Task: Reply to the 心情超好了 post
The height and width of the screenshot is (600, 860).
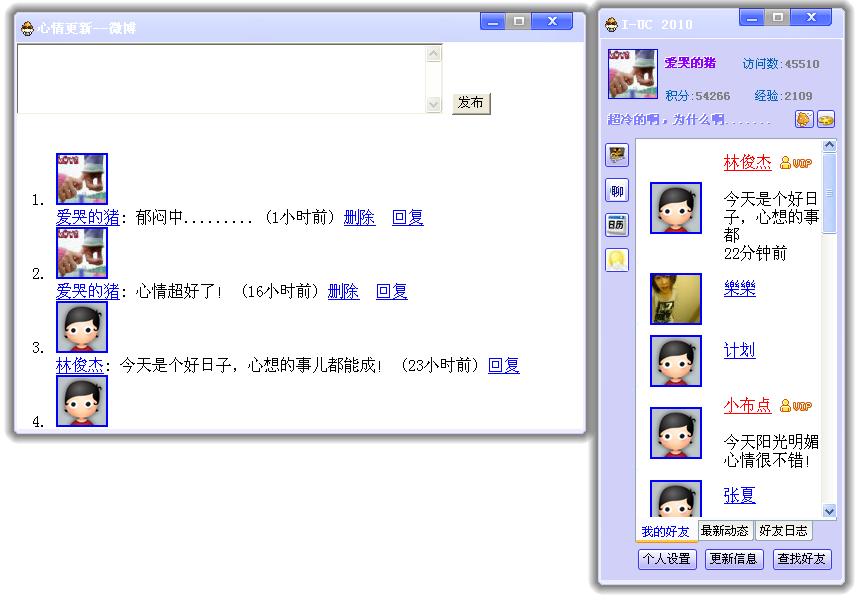Action: pos(392,291)
